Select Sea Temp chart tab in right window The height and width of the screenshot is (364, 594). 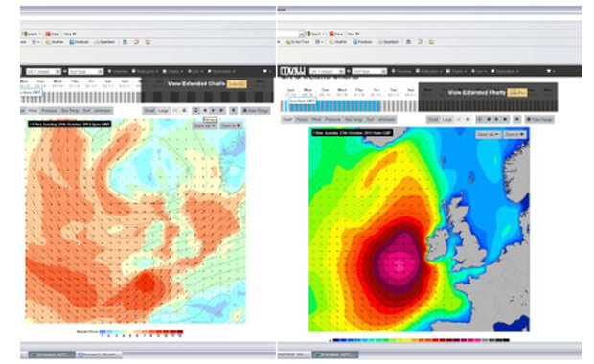pyautogui.click(x=354, y=120)
